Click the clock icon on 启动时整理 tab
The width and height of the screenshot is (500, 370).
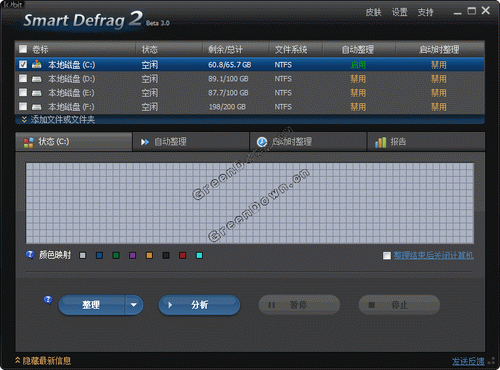[x=262, y=142]
